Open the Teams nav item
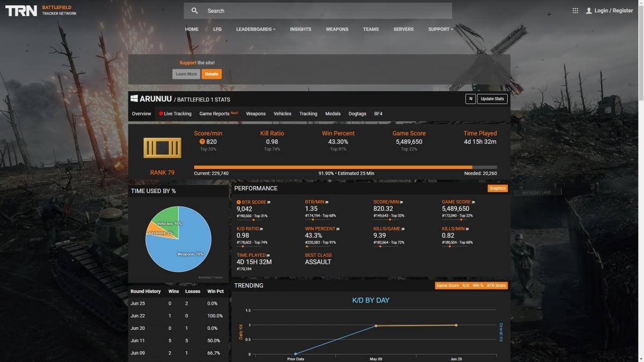Viewport: 644px width, 362px height. [x=371, y=29]
